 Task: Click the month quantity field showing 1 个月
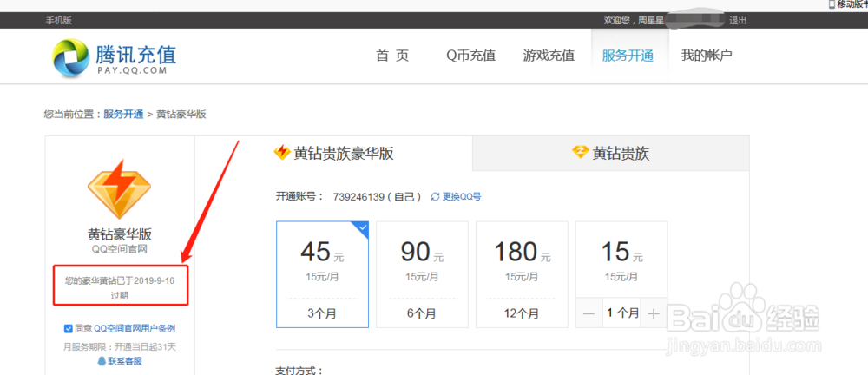tap(621, 313)
